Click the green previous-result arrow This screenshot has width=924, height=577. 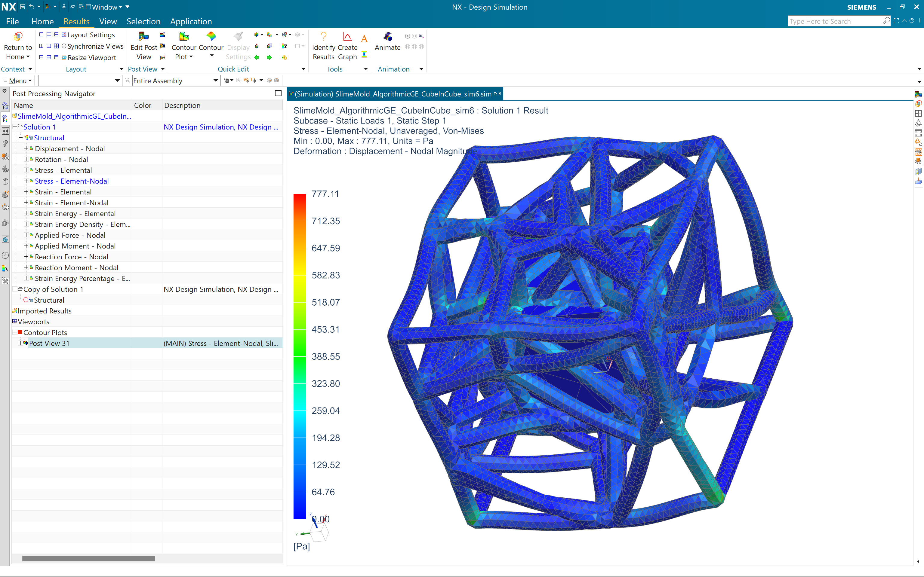(x=257, y=58)
